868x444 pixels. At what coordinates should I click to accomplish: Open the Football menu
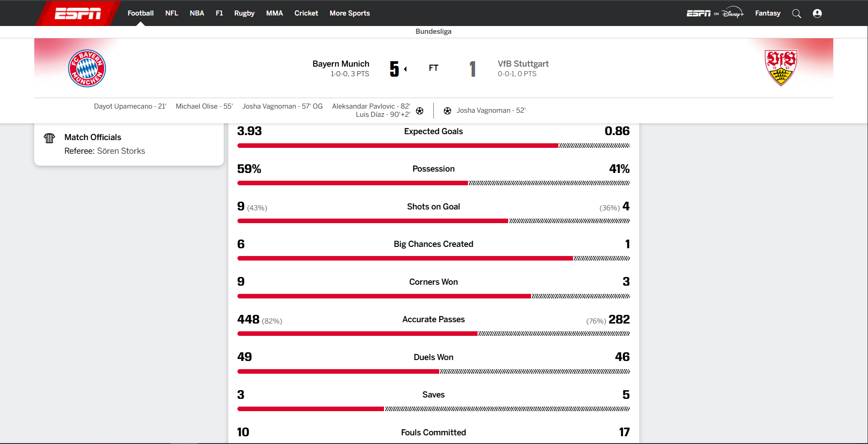pos(141,13)
